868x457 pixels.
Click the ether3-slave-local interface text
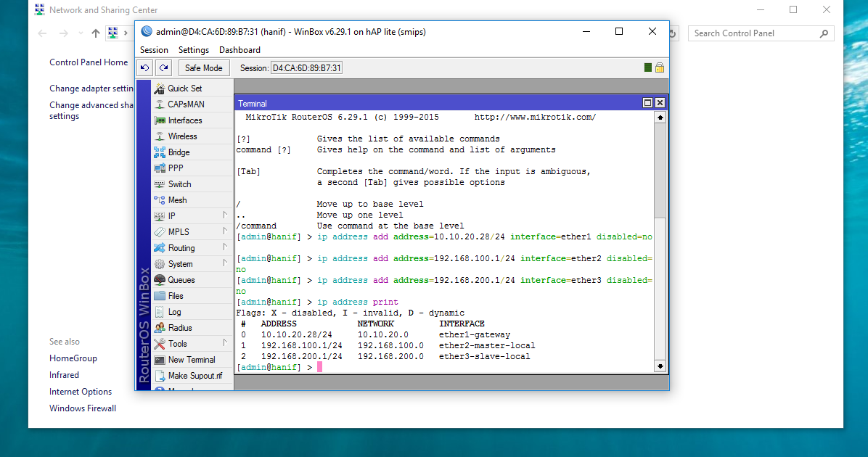click(x=484, y=357)
